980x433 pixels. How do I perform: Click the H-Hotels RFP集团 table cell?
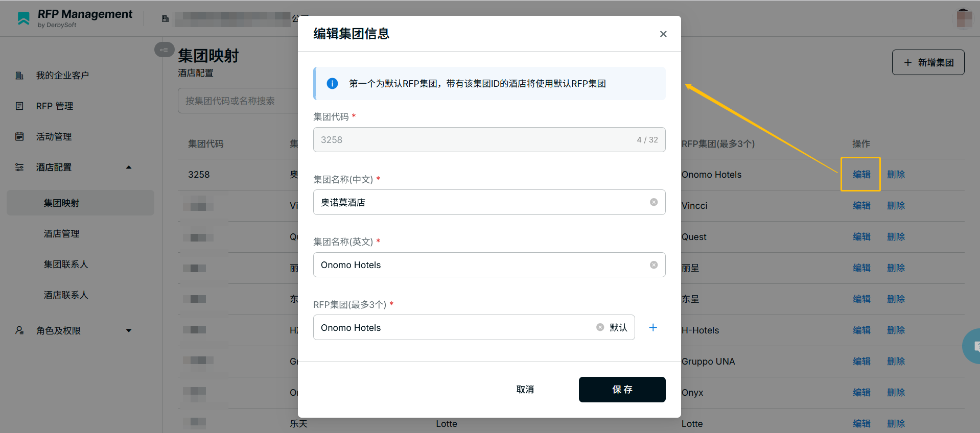700,330
